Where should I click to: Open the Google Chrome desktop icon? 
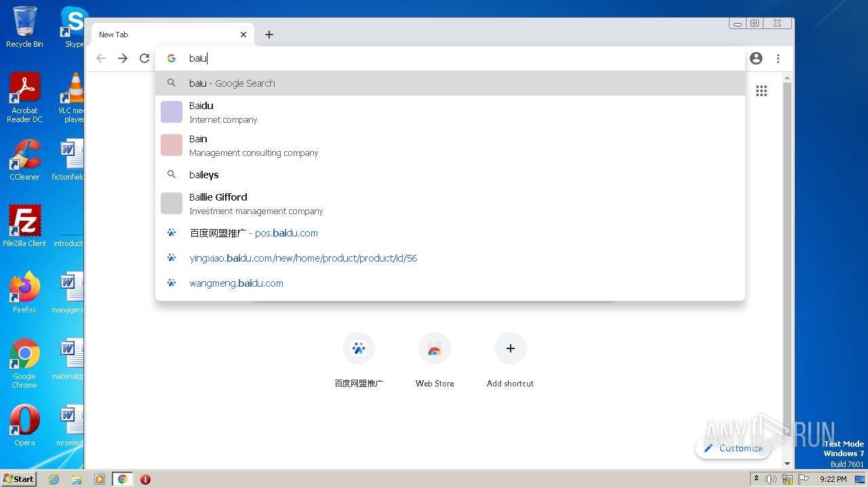point(24,363)
